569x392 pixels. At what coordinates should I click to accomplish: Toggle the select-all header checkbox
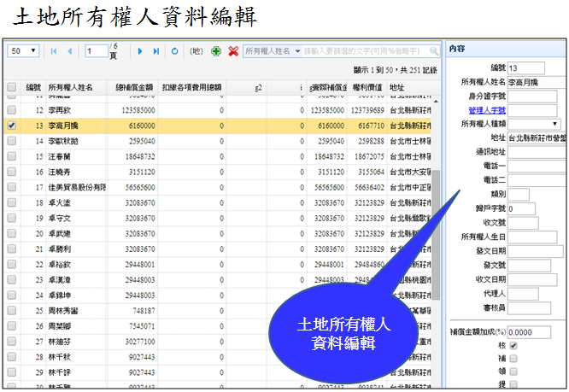(12, 87)
